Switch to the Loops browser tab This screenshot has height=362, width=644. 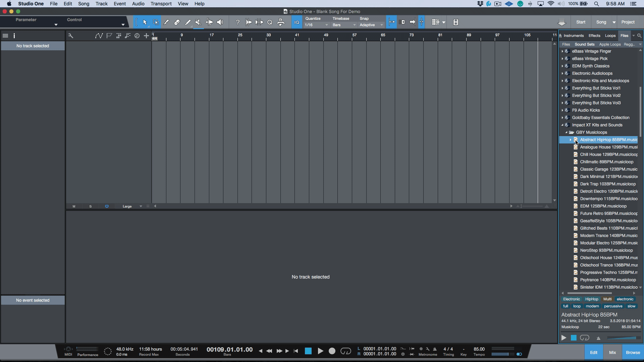pos(610,36)
